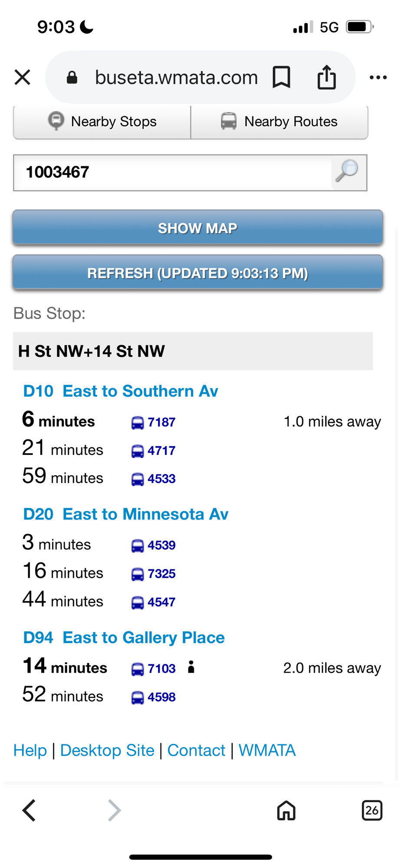Switch to Nearby Stops tab

coord(102,122)
